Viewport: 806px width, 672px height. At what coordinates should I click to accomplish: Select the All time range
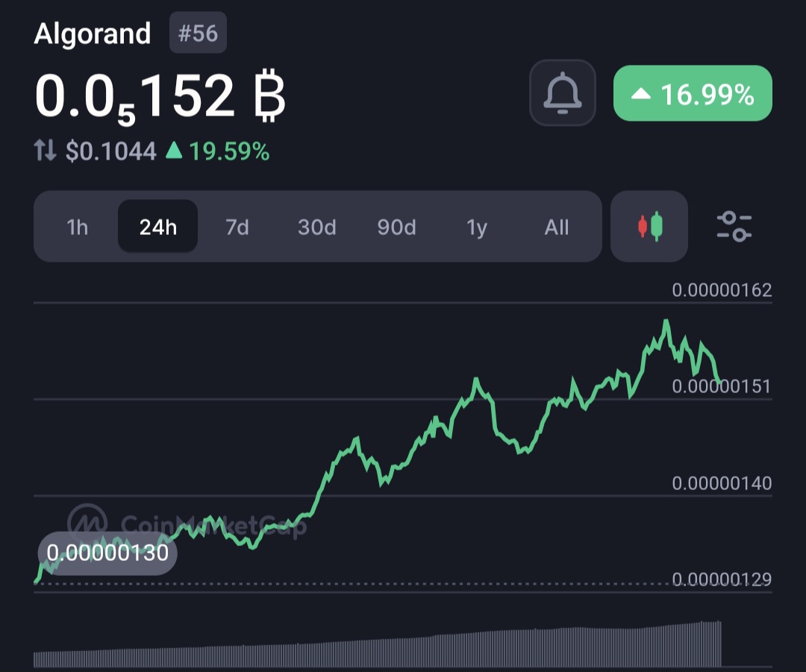tap(557, 227)
